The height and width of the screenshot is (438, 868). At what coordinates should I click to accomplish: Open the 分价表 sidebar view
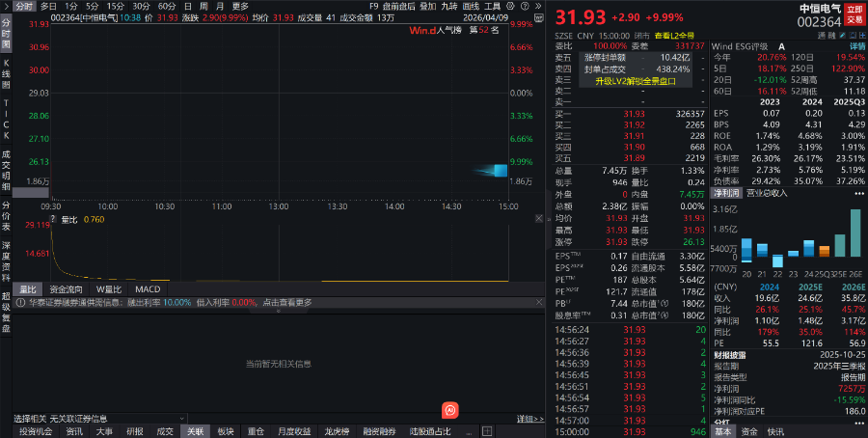point(6,216)
